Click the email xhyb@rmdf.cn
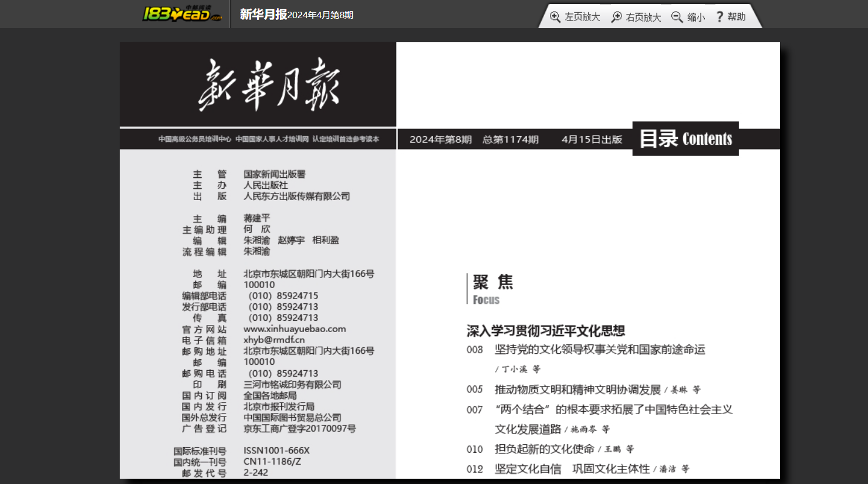This screenshot has height=484, width=868. (274, 340)
